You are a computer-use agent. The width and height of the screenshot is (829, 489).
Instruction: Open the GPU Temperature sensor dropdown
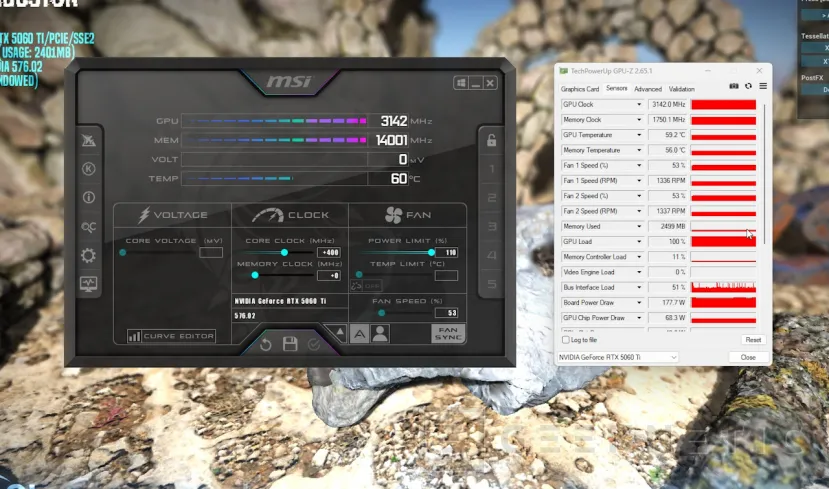pyautogui.click(x=639, y=135)
